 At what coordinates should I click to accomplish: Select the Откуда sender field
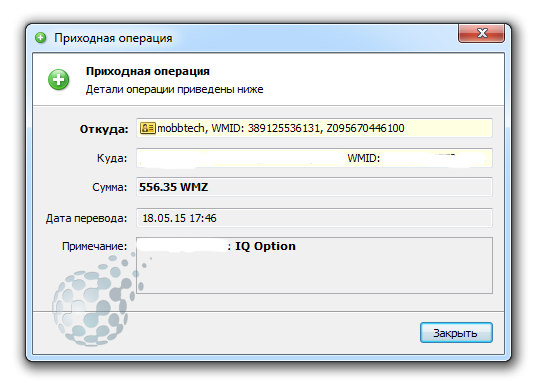pos(314,128)
